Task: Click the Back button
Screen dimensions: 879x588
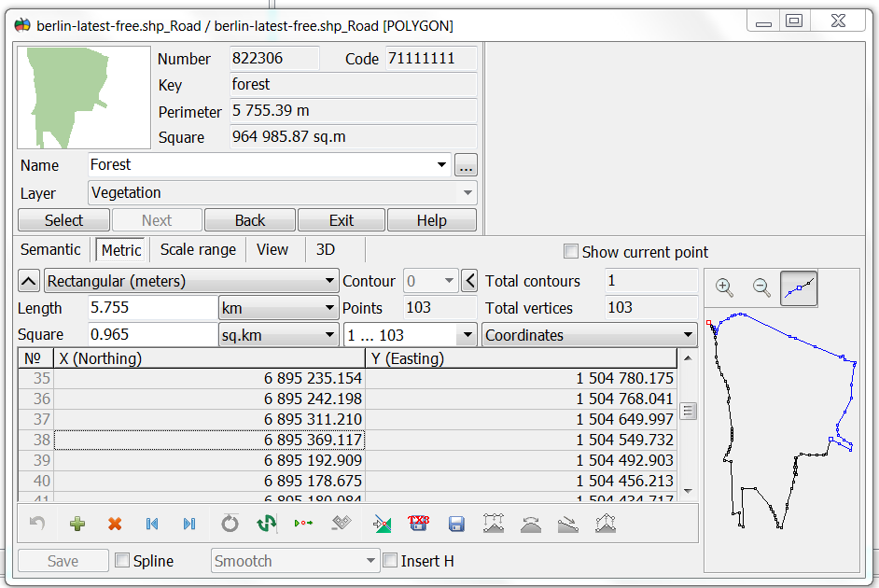Action: (x=250, y=220)
